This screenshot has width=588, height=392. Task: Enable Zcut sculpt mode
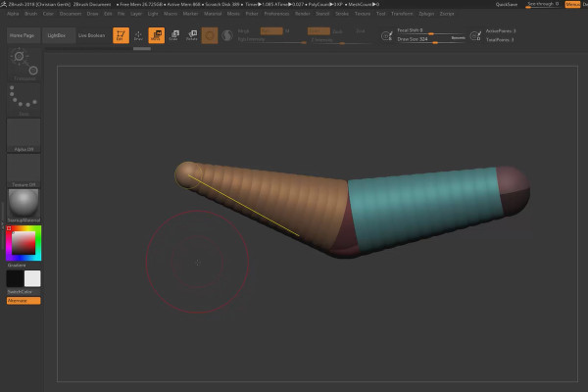point(360,31)
